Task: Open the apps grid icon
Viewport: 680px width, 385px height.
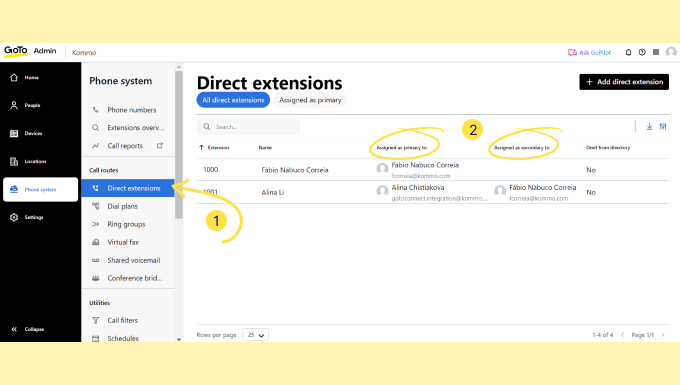Action: click(656, 52)
